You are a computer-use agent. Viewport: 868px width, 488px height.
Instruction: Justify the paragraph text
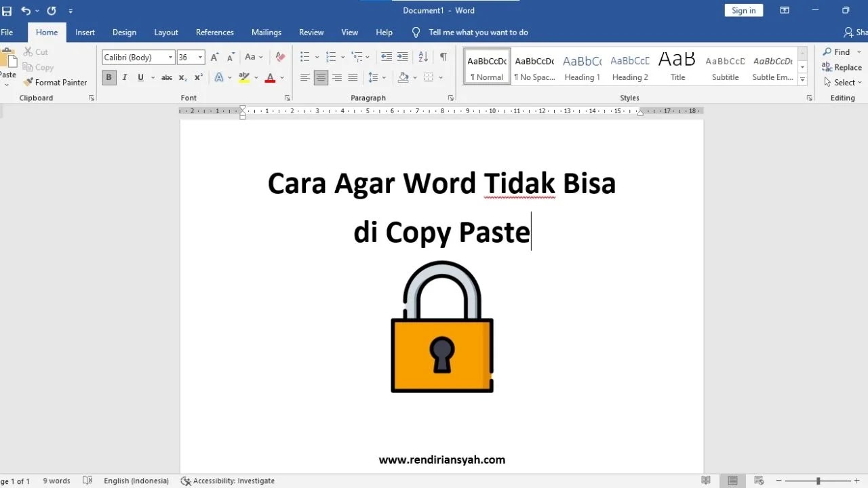[x=353, y=77]
